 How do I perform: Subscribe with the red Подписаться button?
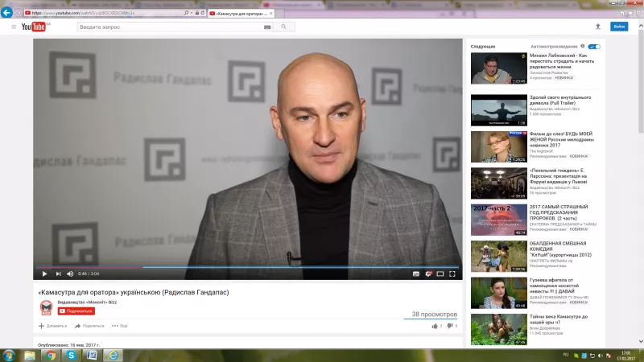coord(76,311)
